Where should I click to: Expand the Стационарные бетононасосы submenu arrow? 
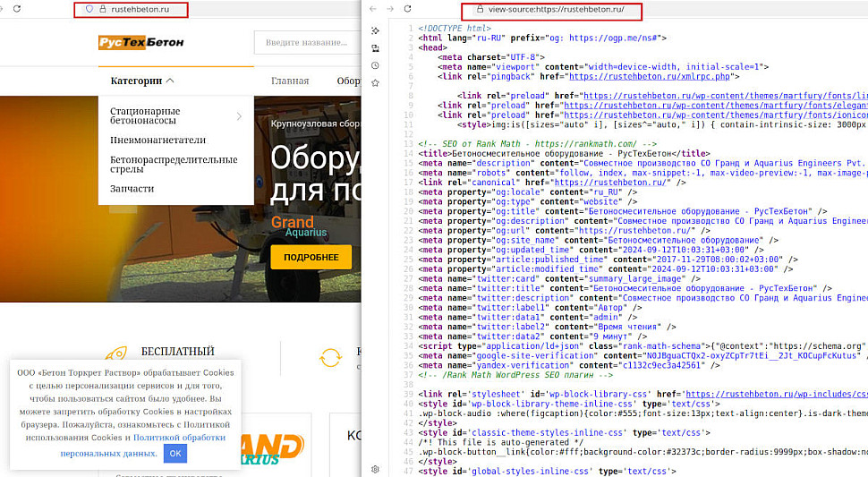click(239, 116)
